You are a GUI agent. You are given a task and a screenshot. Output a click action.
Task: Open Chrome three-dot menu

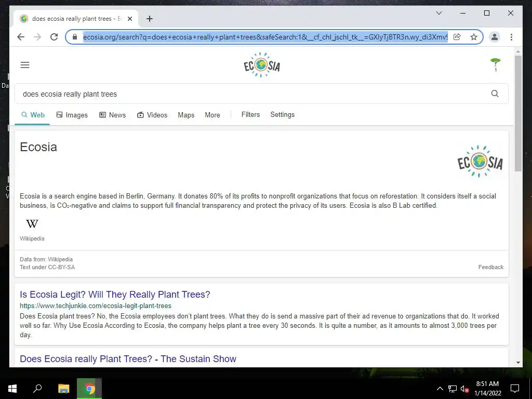511,37
